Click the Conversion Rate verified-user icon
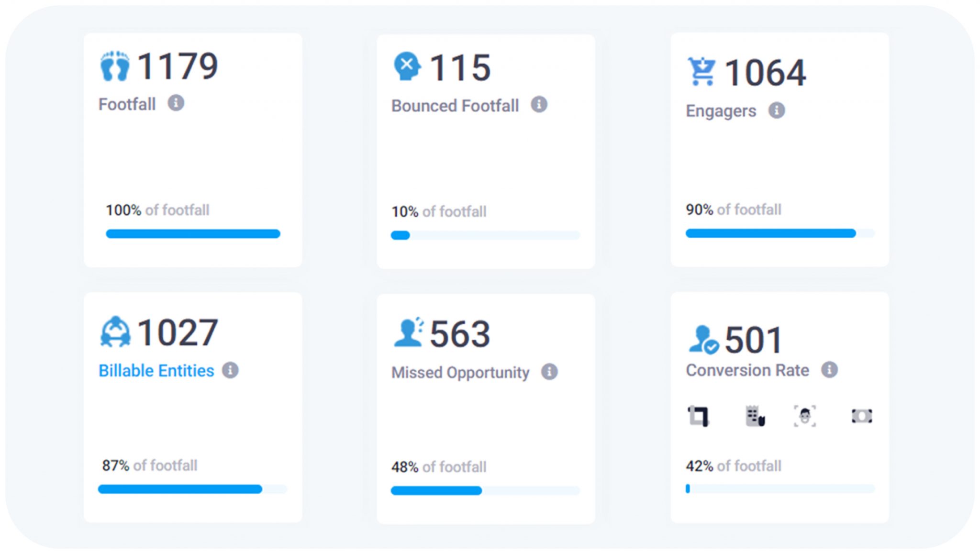980x554 pixels. [703, 339]
